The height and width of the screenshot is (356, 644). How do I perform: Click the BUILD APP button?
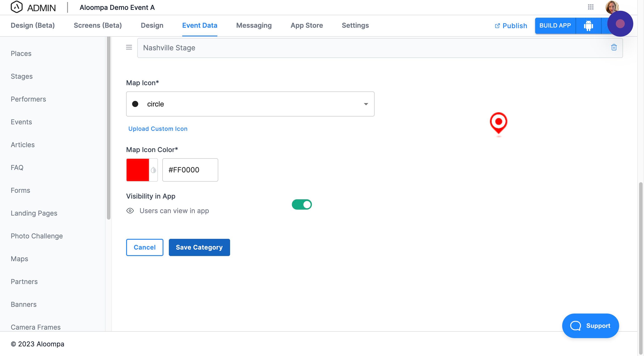(555, 25)
